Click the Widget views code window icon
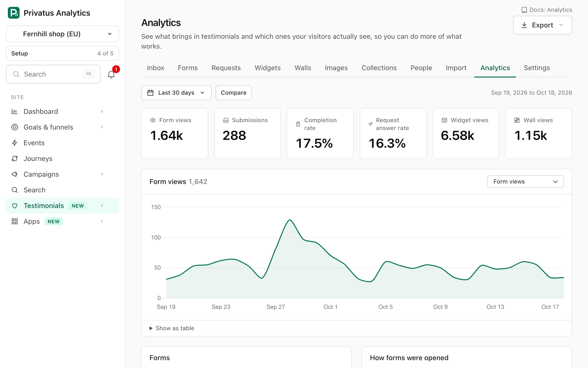Screen dimensions: 588x368 point(444,120)
